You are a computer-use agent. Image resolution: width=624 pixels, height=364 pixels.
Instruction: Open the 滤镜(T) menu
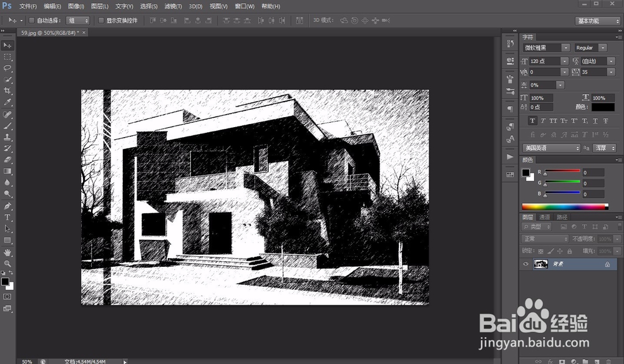(x=173, y=6)
